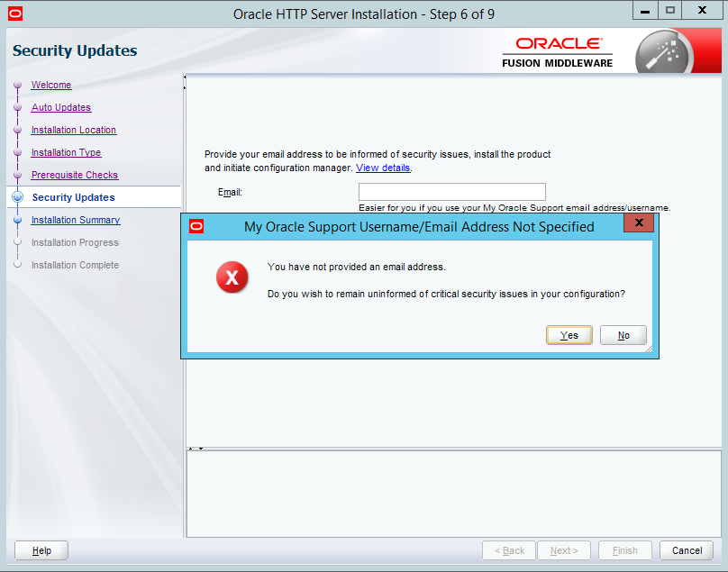Jump to Prerequisite Checks step

coord(75,175)
